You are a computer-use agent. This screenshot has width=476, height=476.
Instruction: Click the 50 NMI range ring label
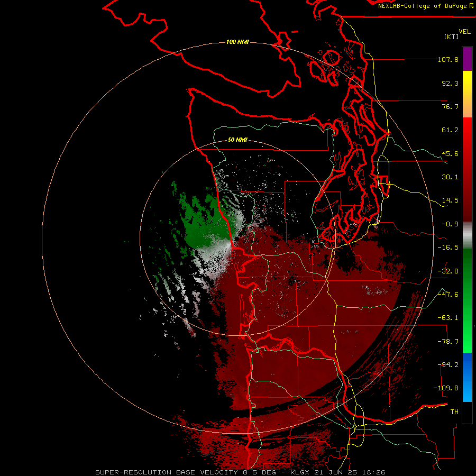pyautogui.click(x=237, y=140)
